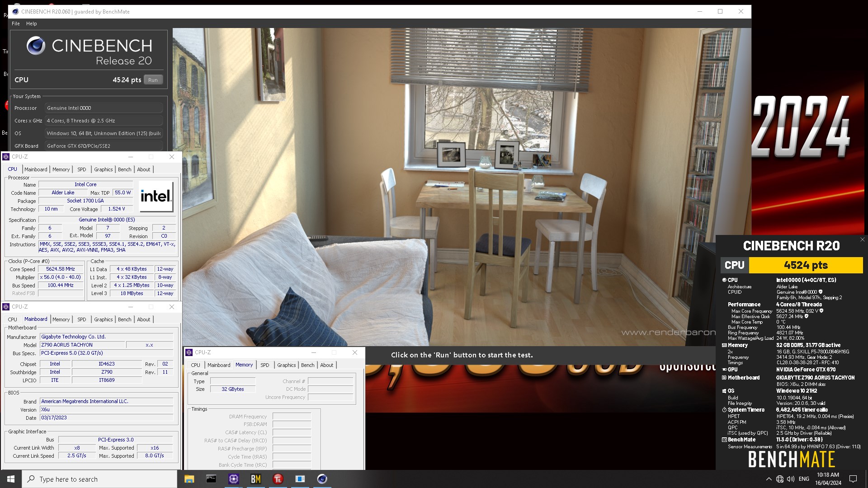Viewport: 868px width, 488px height.
Task: Open the volume speaker tray icon
Action: pos(791,479)
